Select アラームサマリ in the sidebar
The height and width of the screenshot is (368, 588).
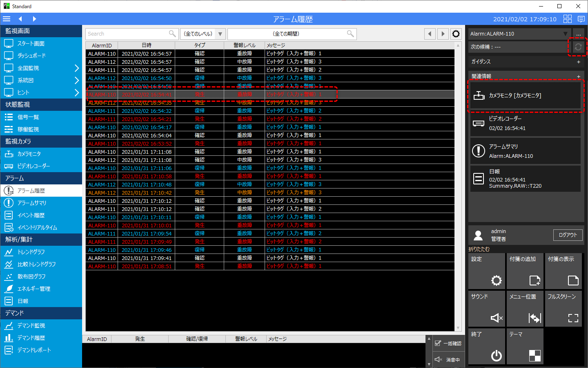[x=32, y=203]
